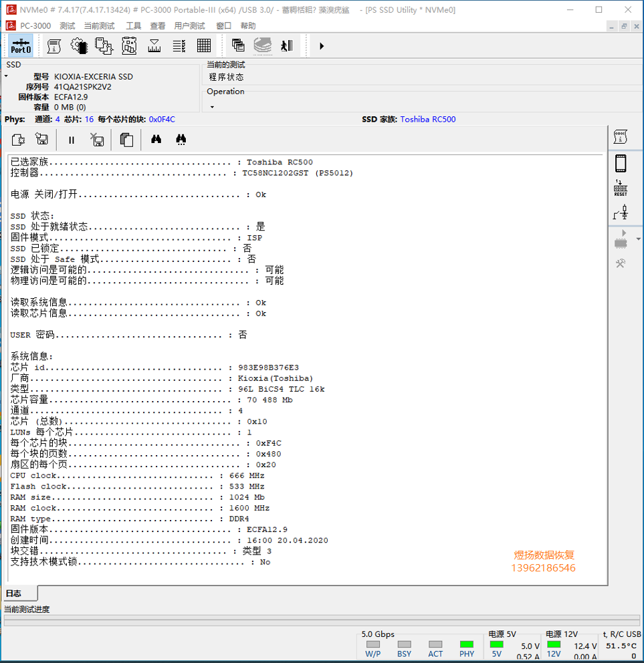Click the temperature reading 51.5°C

click(621, 646)
